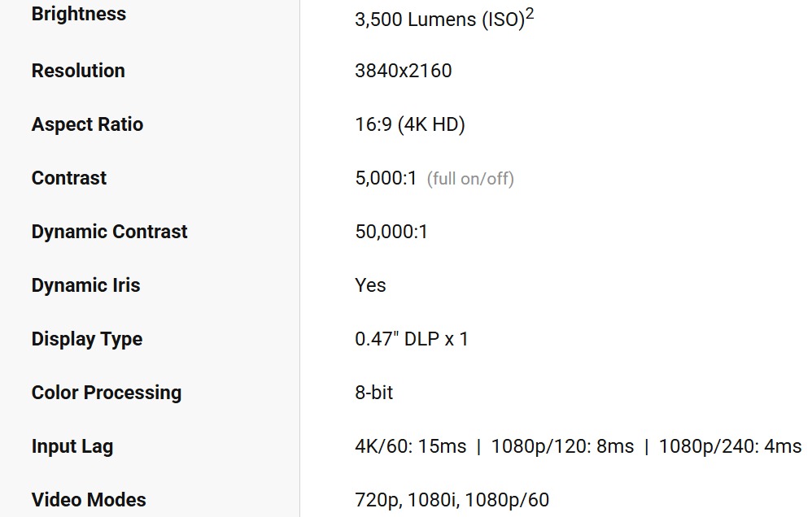The width and height of the screenshot is (812, 517).
Task: Click the Dynamic Contrast label
Action: [x=109, y=232]
